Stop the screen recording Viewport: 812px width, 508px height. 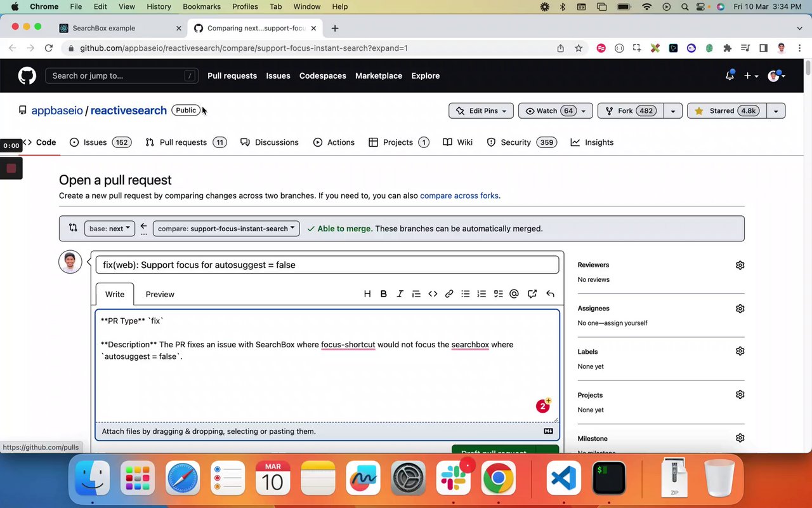tap(11, 168)
